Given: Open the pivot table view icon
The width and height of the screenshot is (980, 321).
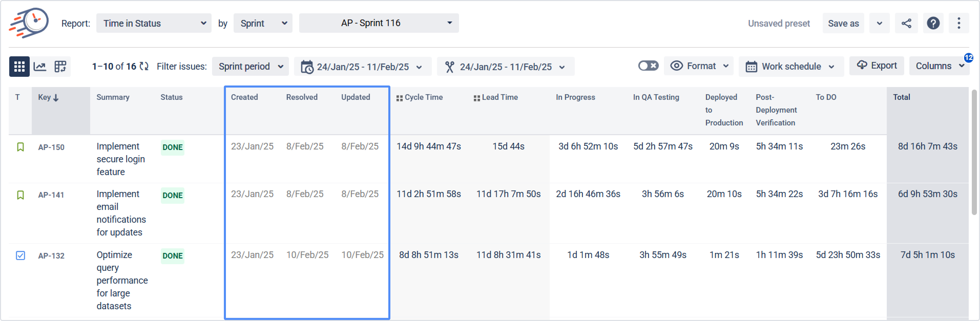Looking at the screenshot, I should 60,67.
